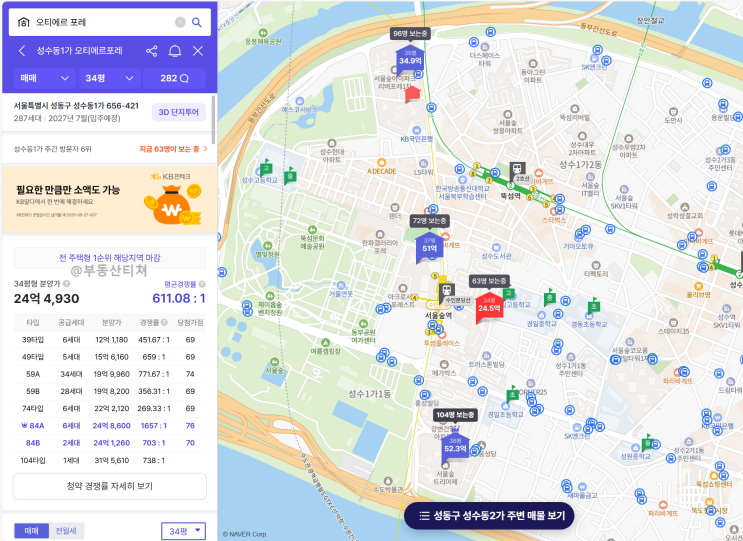This screenshot has width=743, height=541.
Task: Click the KB국민은행 map pin
Action: (417, 130)
